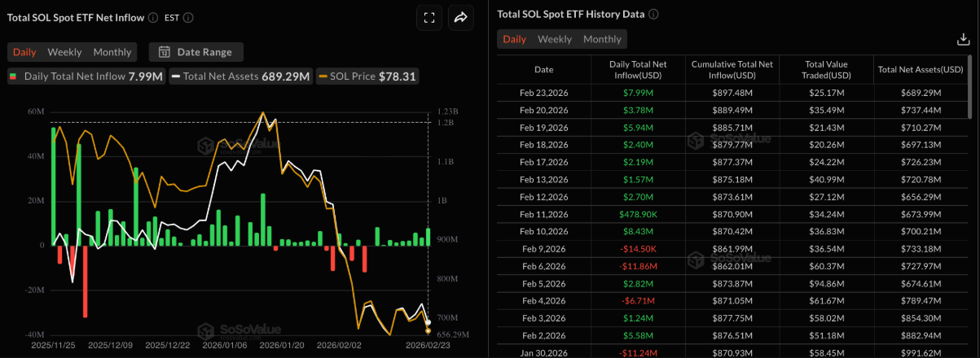Click the info icon next to EST
This screenshot has width=980, height=358.
coord(189,17)
